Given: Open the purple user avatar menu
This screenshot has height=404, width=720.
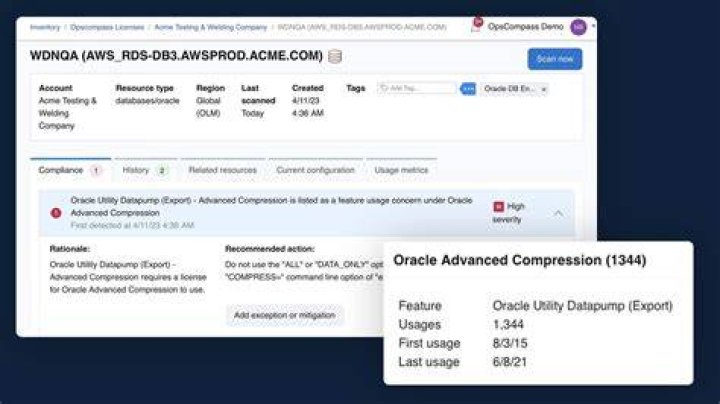Looking at the screenshot, I should click(x=578, y=27).
